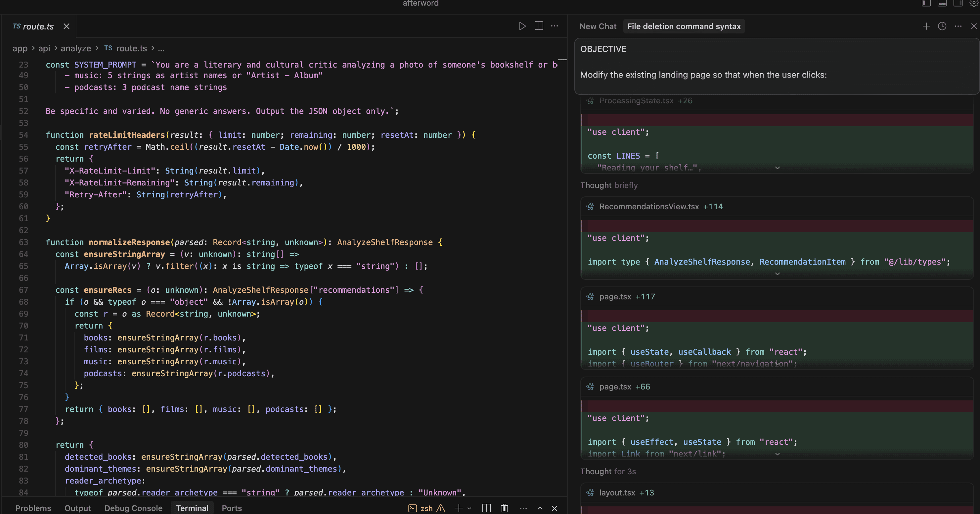Open chat history clock icon
Screen dimensions: 980x514
pos(942,26)
